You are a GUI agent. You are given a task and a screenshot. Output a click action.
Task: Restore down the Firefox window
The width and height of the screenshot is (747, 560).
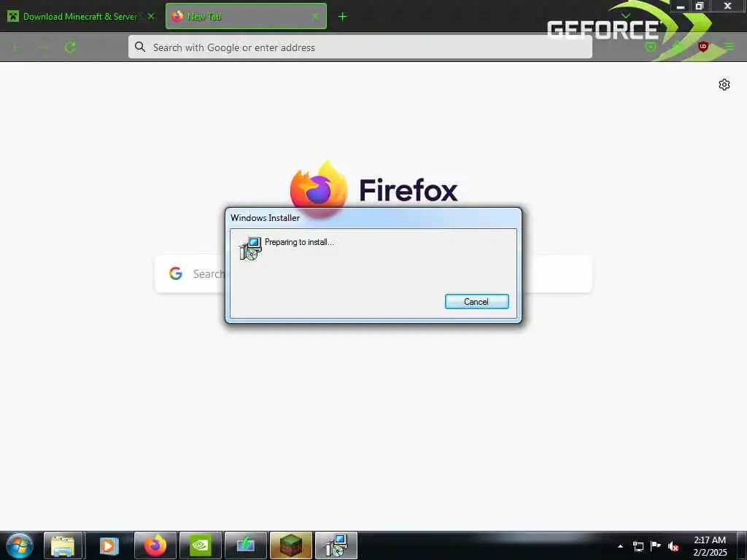[700, 6]
